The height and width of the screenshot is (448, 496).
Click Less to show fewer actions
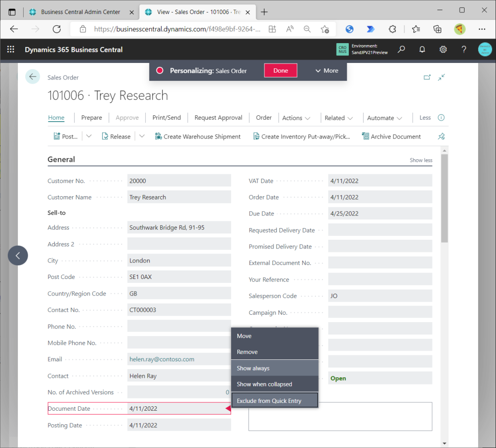coord(425,118)
